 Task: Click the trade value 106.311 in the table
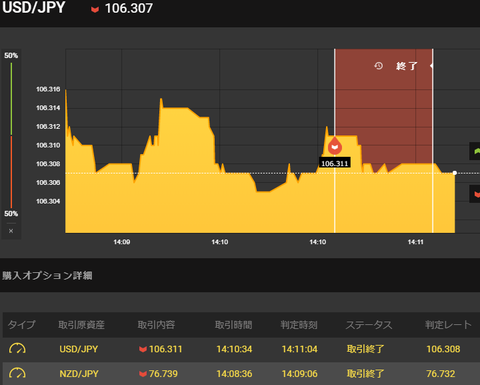click(x=165, y=349)
